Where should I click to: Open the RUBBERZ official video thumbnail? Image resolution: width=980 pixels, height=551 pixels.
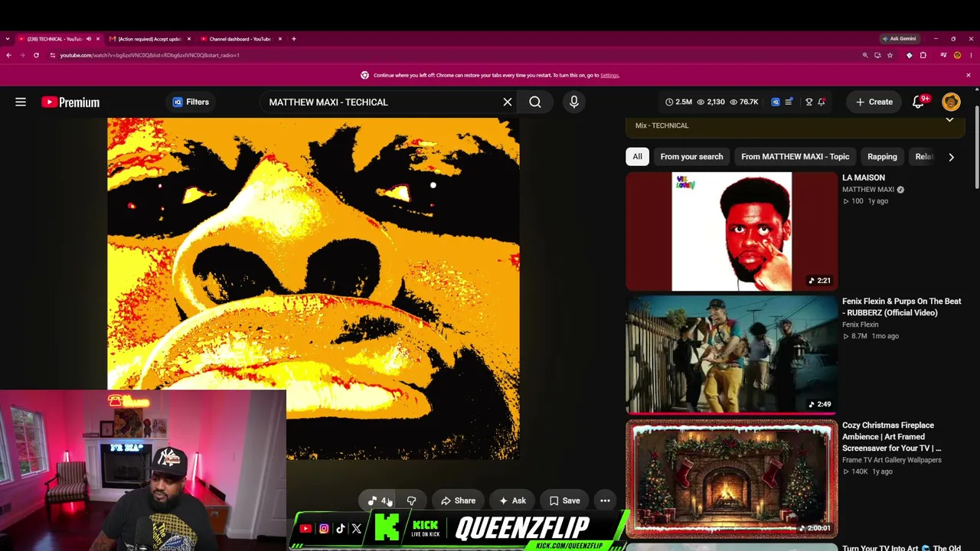tap(732, 355)
